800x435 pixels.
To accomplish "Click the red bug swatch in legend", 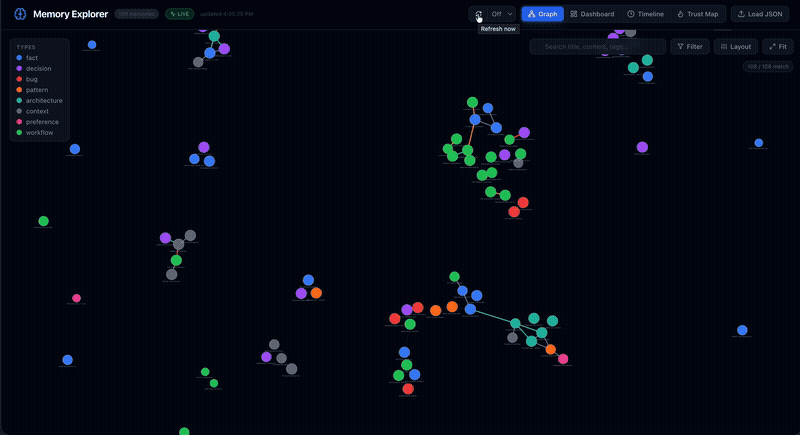I will (19, 79).
